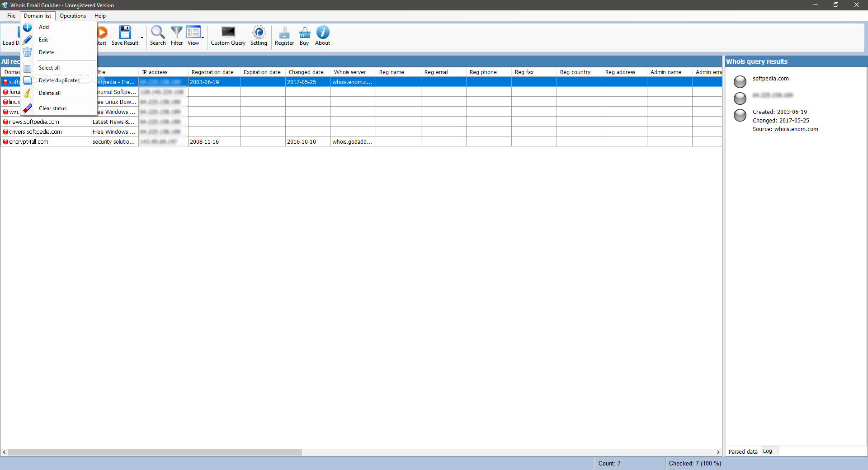
Task: Expand the Save Result dropdown arrow
Action: pos(142,38)
